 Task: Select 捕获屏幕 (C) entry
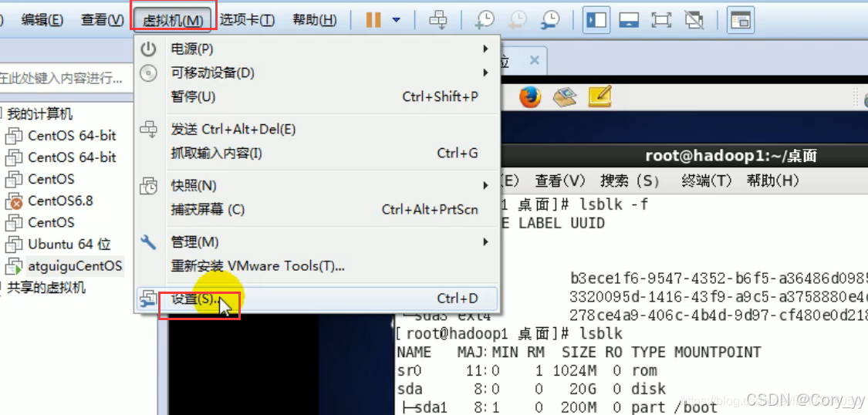(x=316, y=210)
